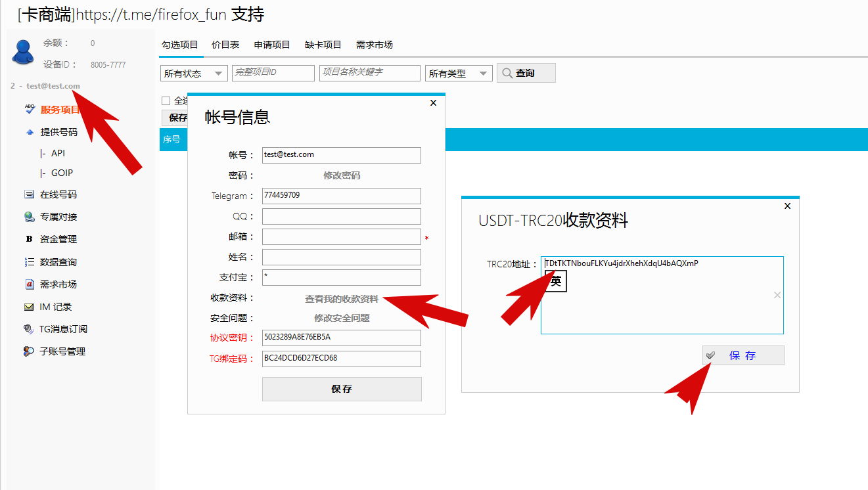Switch to the 需求市场 tab

click(375, 45)
